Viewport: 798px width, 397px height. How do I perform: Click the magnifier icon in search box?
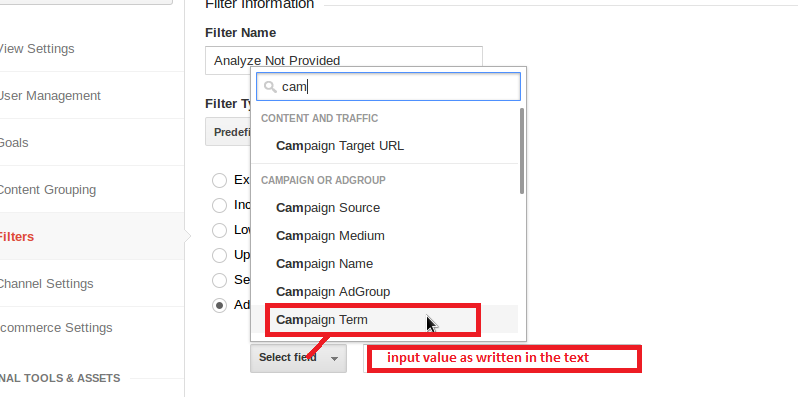270,87
